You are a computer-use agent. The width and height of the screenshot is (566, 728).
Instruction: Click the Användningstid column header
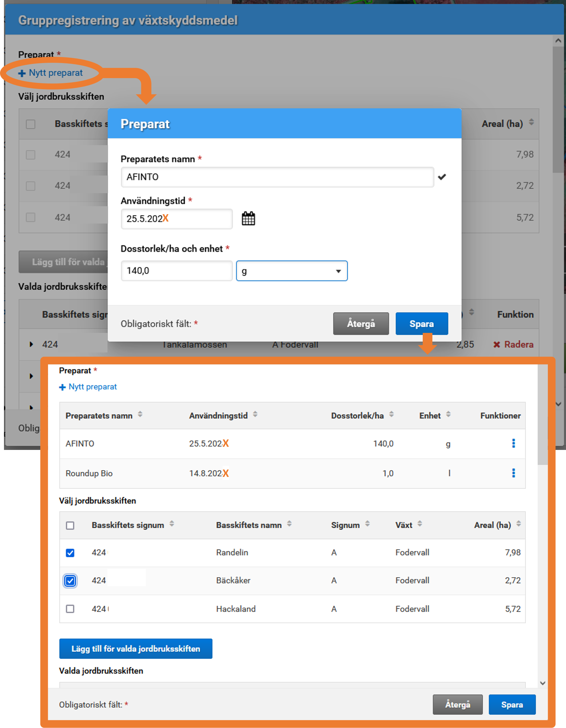[218, 416]
